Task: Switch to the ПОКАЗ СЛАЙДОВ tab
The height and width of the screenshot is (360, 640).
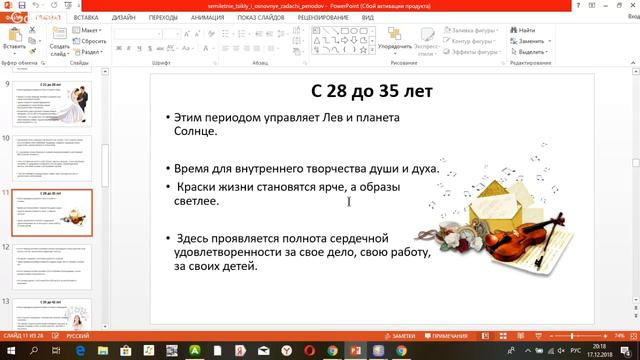Action: [261, 18]
